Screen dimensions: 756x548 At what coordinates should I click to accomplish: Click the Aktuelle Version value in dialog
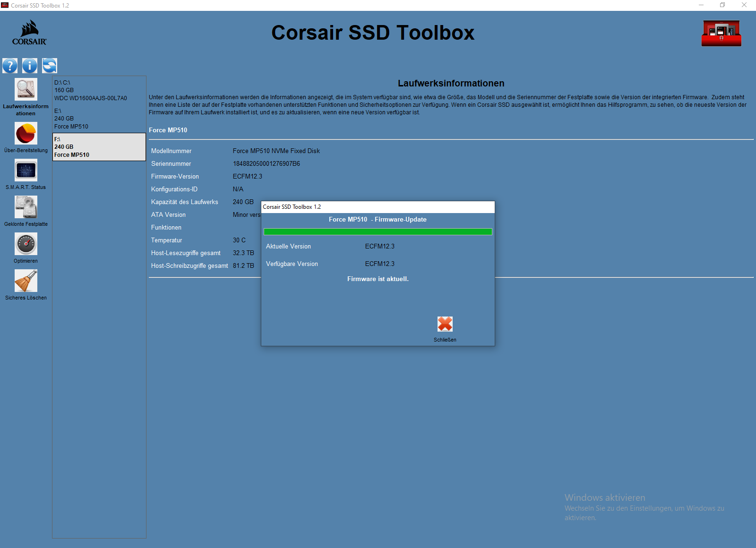380,247
